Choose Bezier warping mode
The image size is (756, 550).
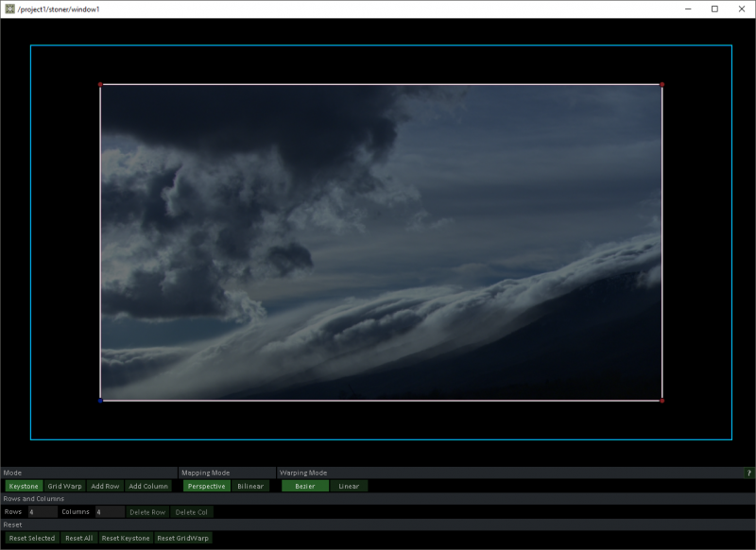coord(303,485)
